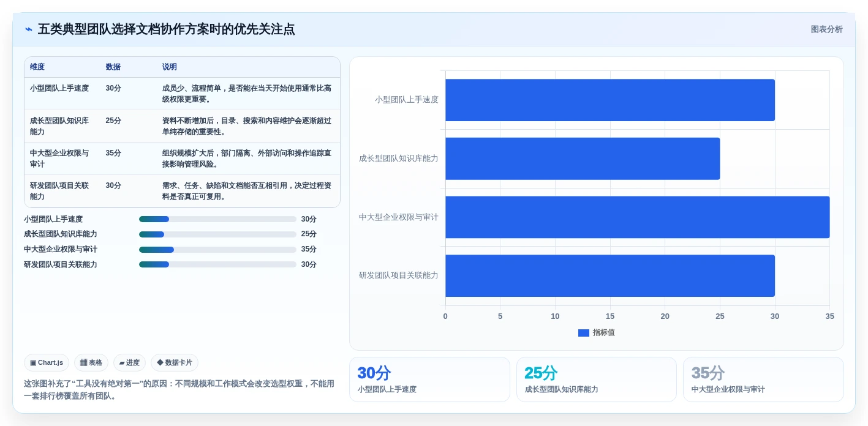868x426 pixels.
Task: Click table cell 成长型团队知识库能力
Action: [x=59, y=126]
